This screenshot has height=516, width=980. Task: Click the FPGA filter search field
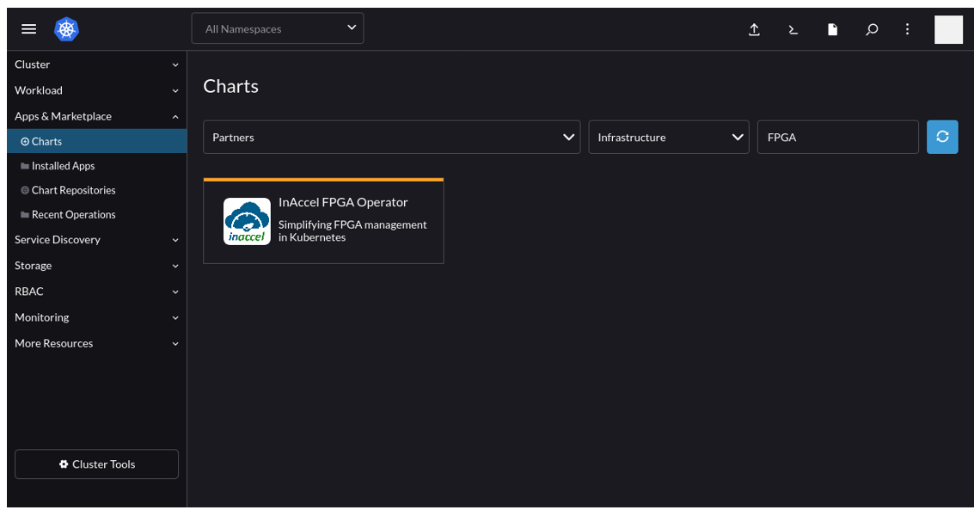click(837, 138)
